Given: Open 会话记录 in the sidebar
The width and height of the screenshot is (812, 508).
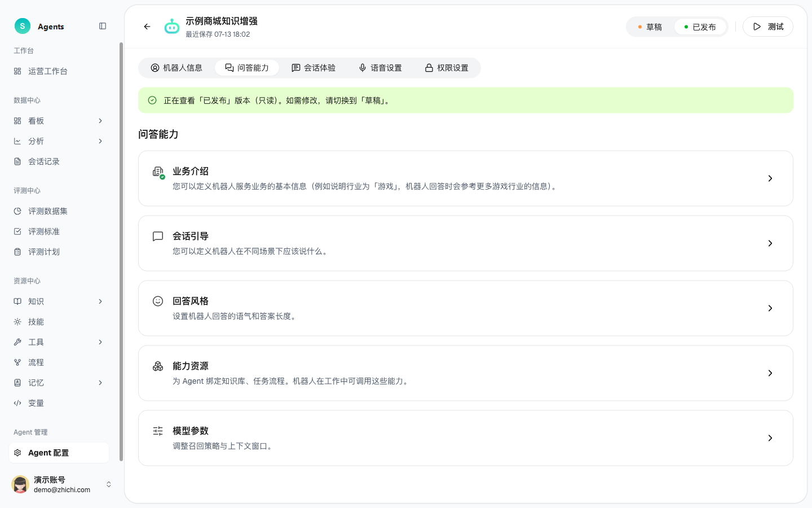Looking at the screenshot, I should point(59,161).
